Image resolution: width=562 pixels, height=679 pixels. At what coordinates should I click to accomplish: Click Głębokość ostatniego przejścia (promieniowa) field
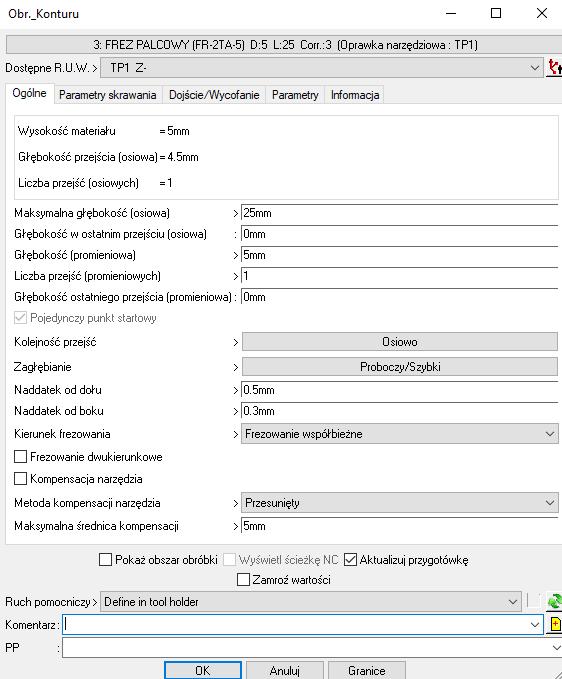(400, 297)
